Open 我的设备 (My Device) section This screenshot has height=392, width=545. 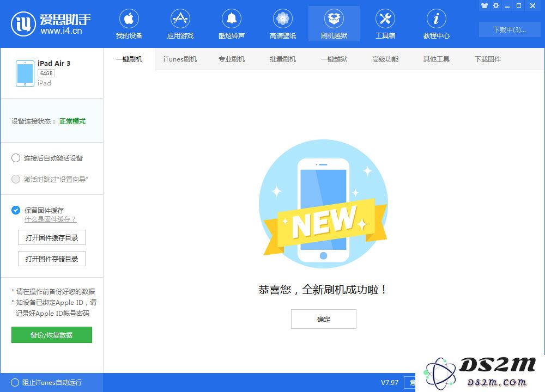[129, 24]
